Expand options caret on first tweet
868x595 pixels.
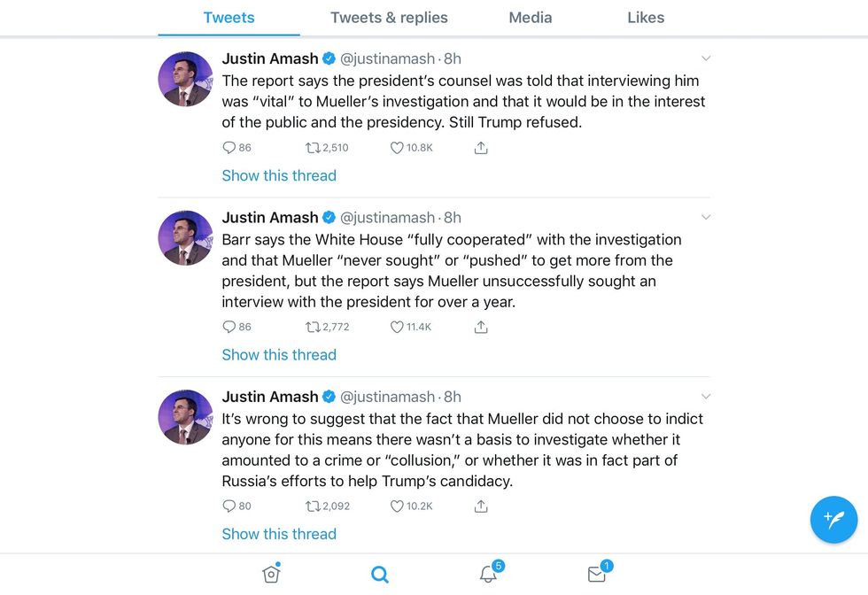[706, 58]
